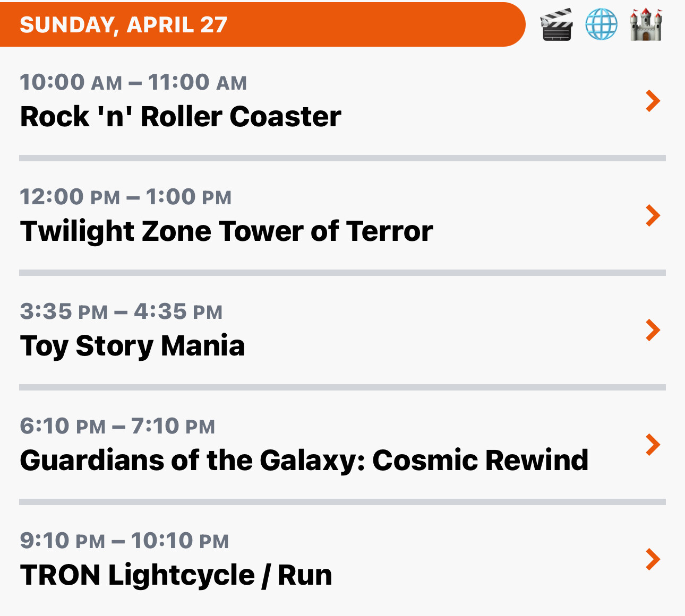The width and height of the screenshot is (685, 616).
Task: Tap the 9:10 PM – 10:10 PM time
Action: click(x=124, y=541)
